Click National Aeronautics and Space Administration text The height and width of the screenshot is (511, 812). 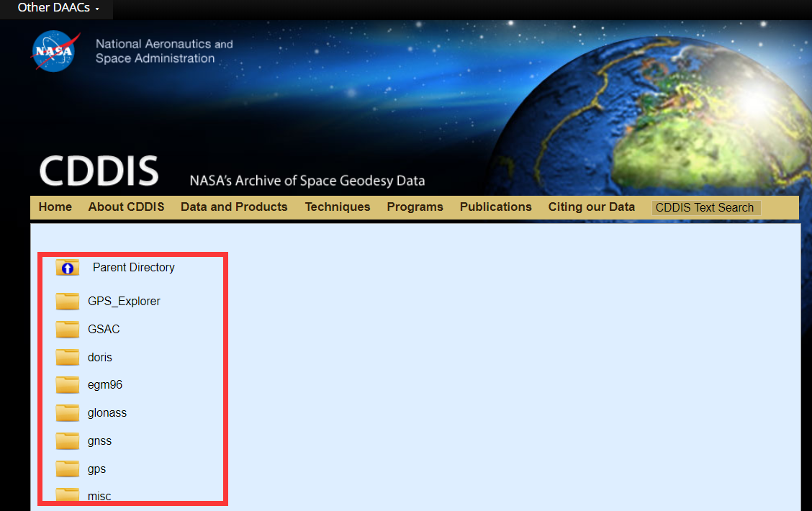[164, 51]
